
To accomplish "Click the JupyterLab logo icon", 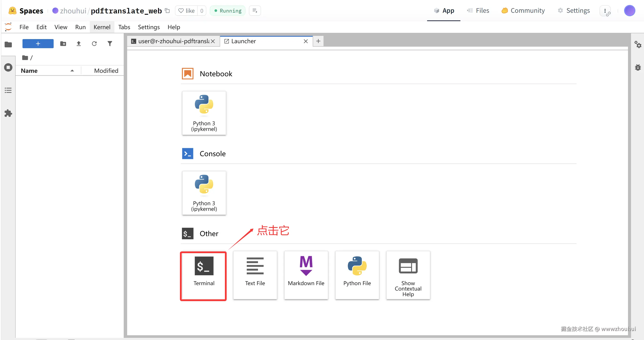I will point(8,27).
